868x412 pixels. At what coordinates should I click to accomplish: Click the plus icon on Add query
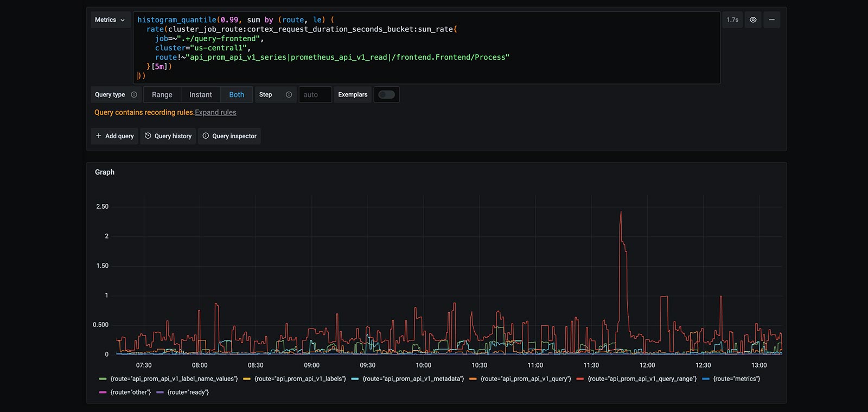(x=99, y=136)
